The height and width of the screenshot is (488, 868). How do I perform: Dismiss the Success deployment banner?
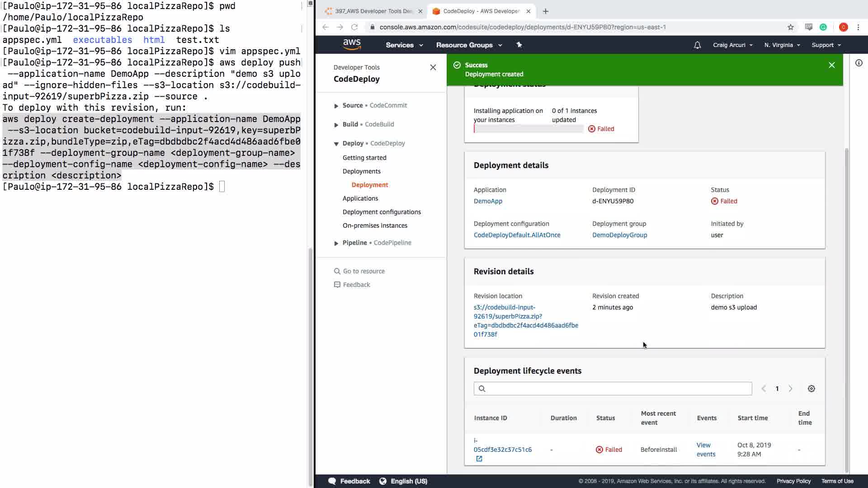point(831,65)
